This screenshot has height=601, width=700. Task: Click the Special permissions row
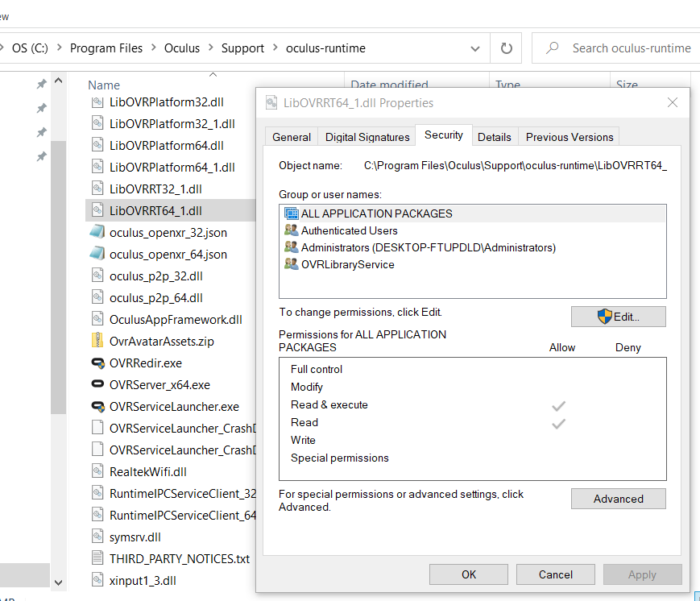[472, 458]
